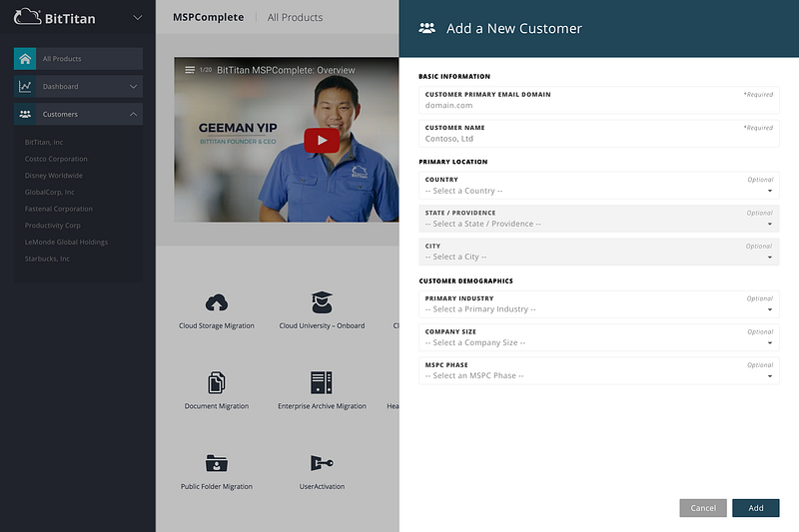Open the Costco Corporation customer
The width and height of the screenshot is (799, 532).
[x=56, y=159]
